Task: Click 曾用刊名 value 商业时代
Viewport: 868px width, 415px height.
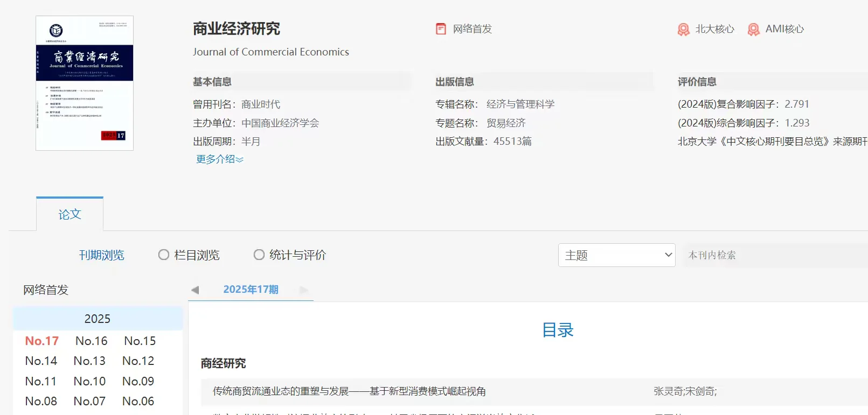Action: [261, 104]
